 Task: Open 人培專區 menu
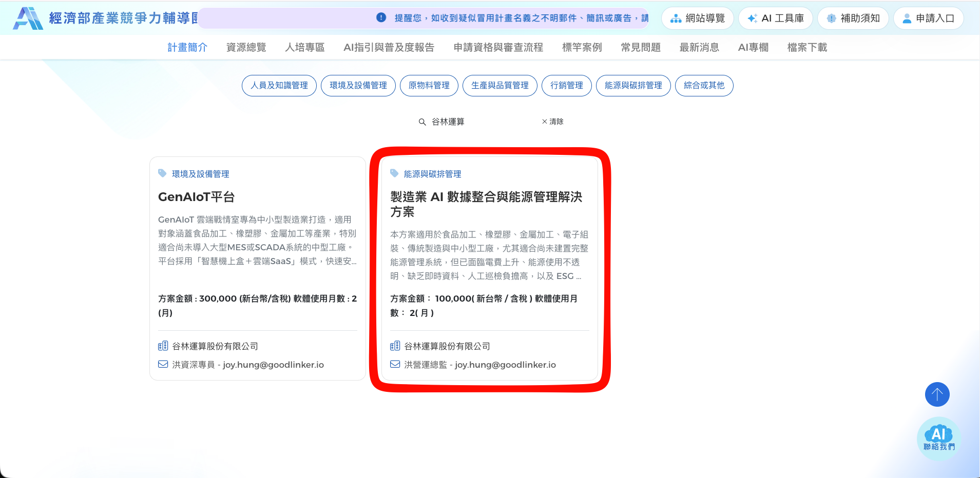[305, 47]
